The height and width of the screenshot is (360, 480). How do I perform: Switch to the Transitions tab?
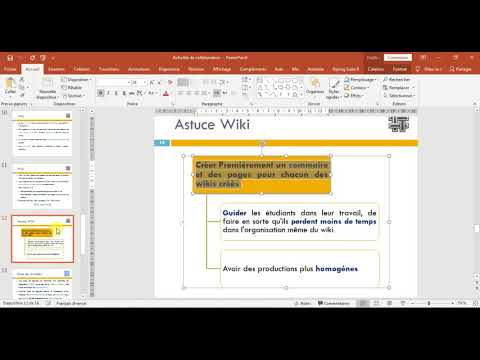tap(109, 69)
